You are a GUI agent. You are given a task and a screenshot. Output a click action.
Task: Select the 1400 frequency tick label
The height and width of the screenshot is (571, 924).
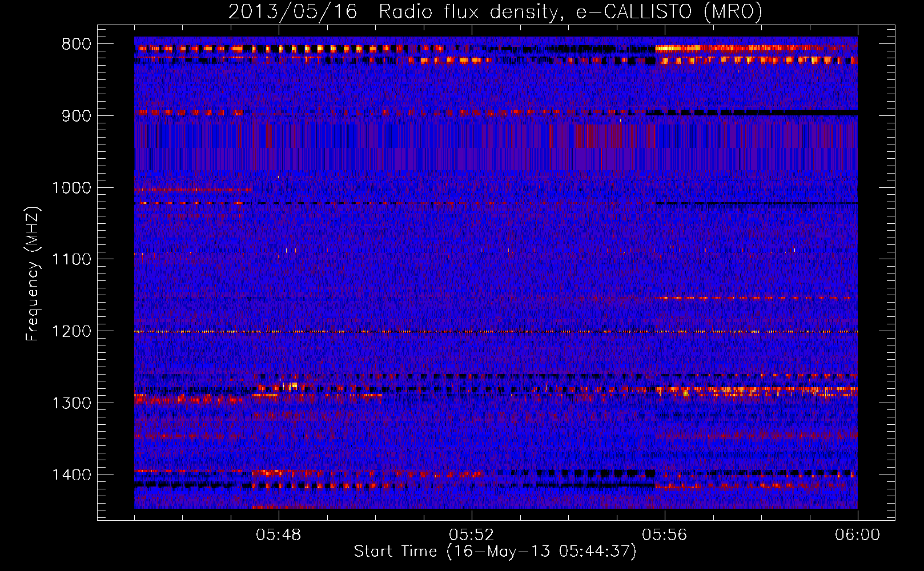pos(71,475)
